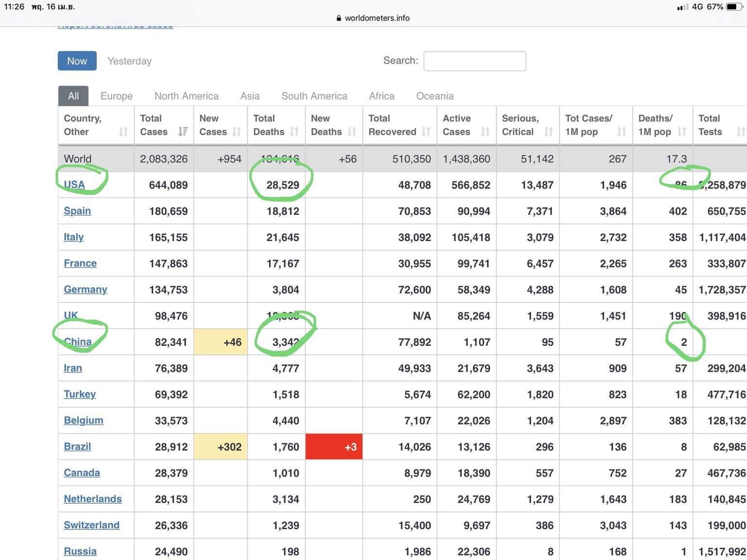Sort by Tot Cases/1M pop arrows
The width and height of the screenshot is (747, 560).
[x=622, y=132]
